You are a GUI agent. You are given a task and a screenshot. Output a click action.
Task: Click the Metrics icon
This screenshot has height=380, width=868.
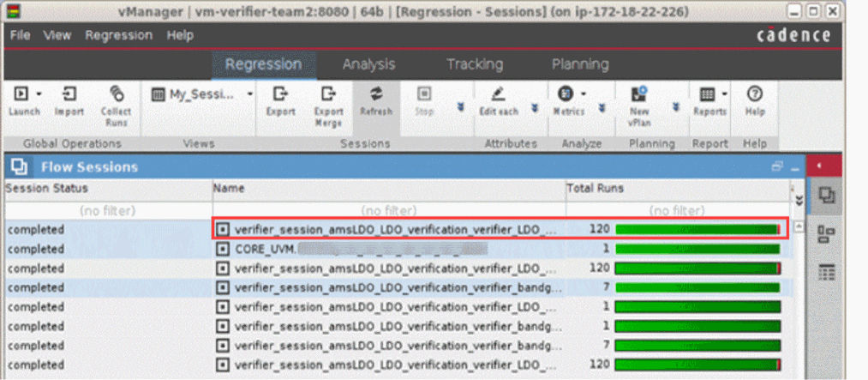pos(566,94)
